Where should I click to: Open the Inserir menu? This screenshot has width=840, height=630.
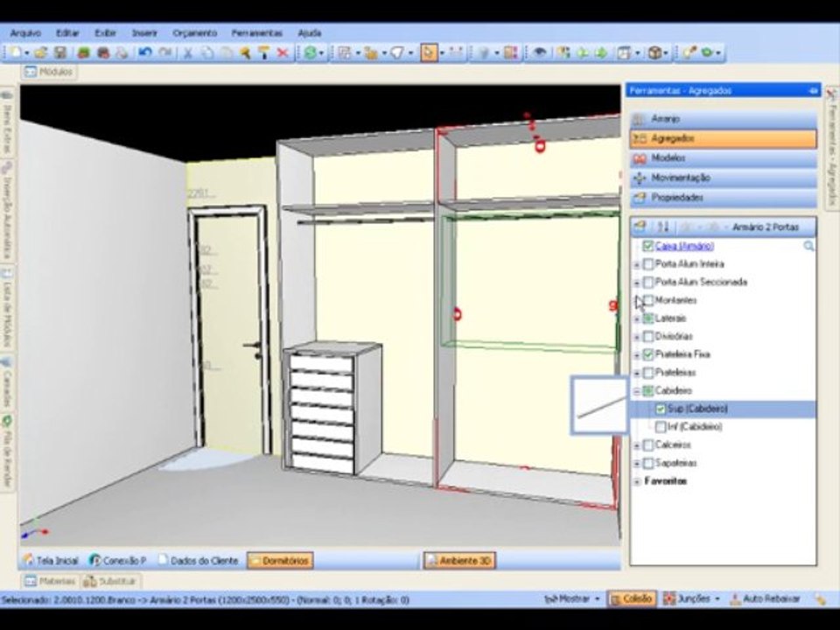coord(144,33)
